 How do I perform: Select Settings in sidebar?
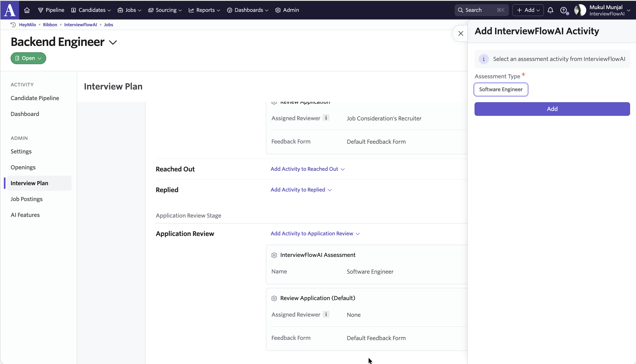coord(21,152)
